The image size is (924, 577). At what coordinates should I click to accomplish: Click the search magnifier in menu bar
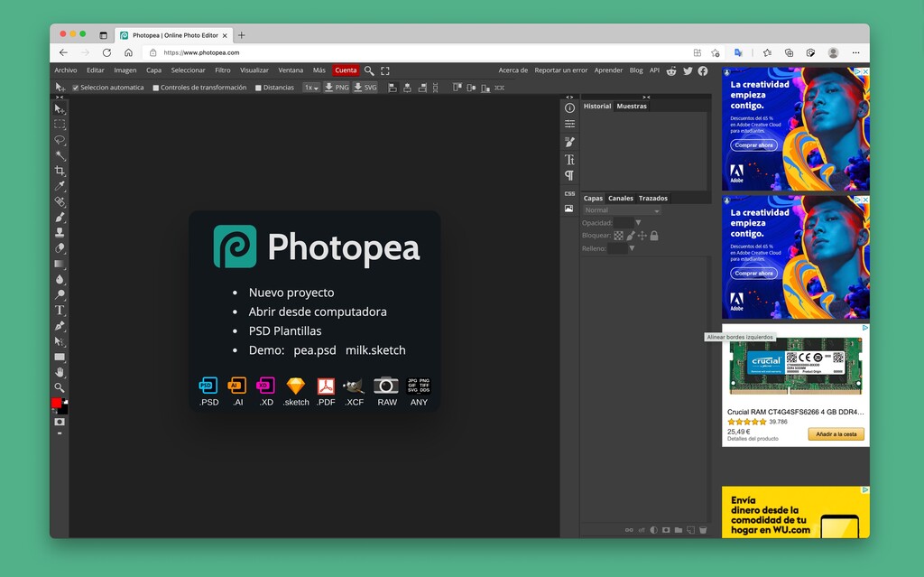(x=369, y=70)
